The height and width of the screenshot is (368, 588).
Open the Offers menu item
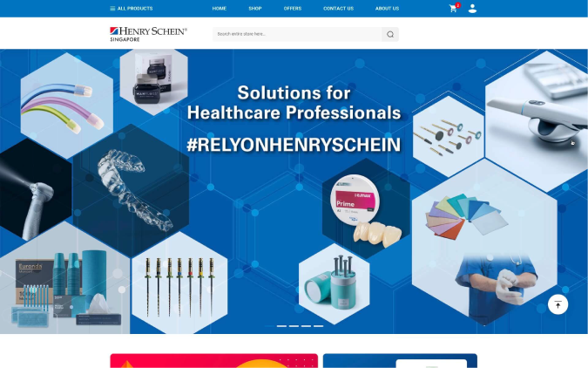(x=293, y=8)
